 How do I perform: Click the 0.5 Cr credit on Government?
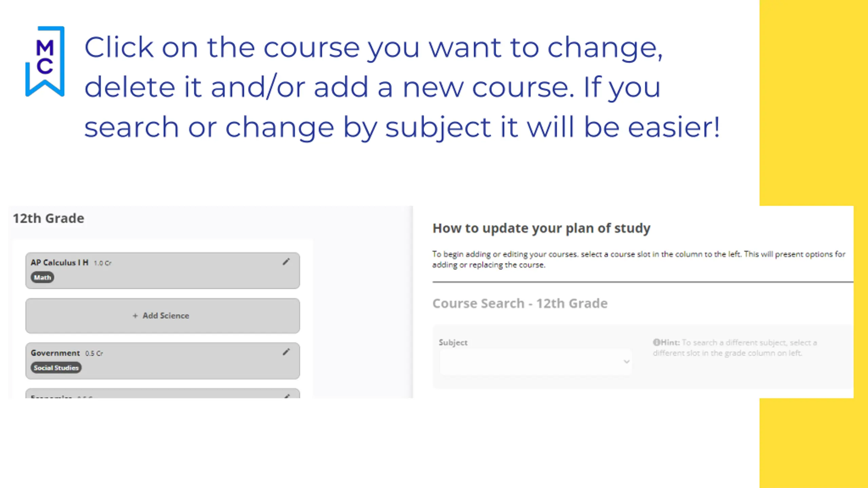point(94,353)
